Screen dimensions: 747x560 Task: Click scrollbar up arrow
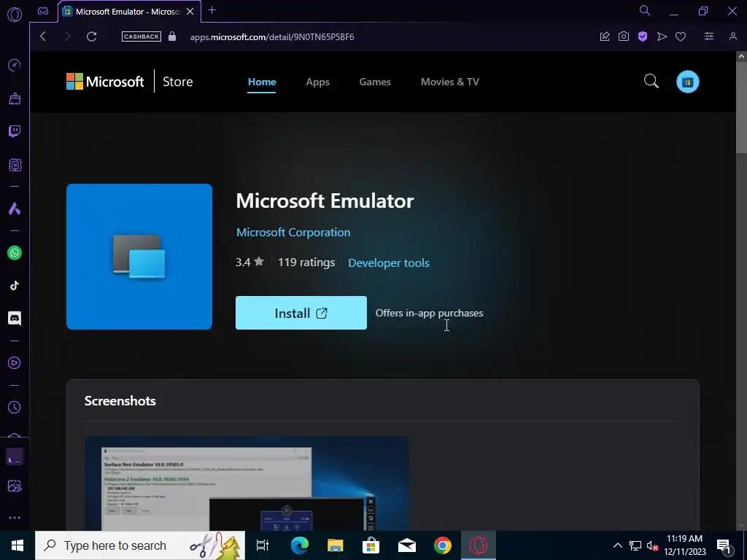click(741, 56)
